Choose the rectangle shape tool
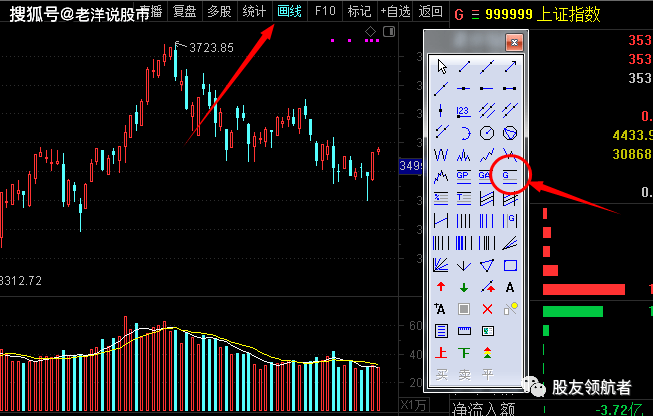The height and width of the screenshot is (416, 653). 510,265
